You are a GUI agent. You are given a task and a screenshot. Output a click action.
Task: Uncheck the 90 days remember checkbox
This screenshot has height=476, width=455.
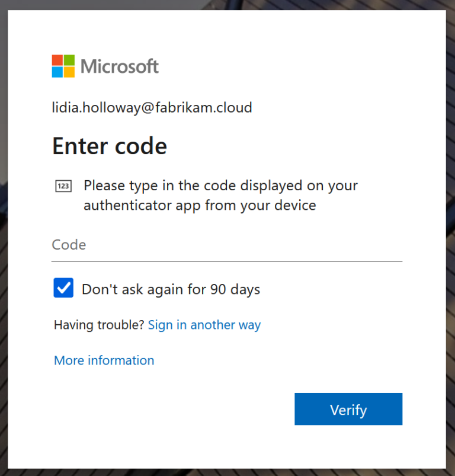pos(63,289)
